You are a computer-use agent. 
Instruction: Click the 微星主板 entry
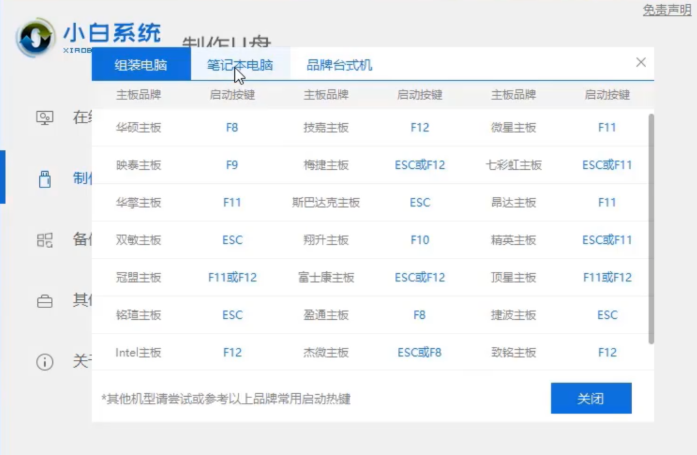click(513, 128)
